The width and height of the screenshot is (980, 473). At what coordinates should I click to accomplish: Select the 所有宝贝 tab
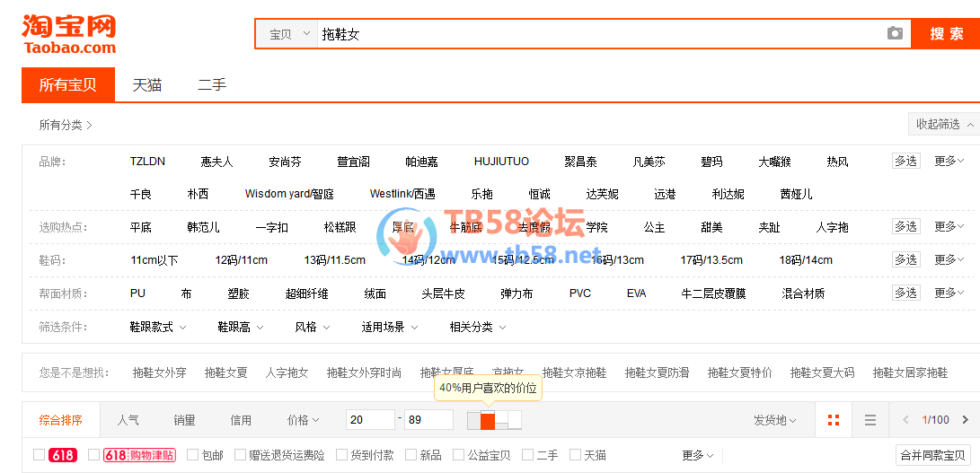[x=68, y=85]
